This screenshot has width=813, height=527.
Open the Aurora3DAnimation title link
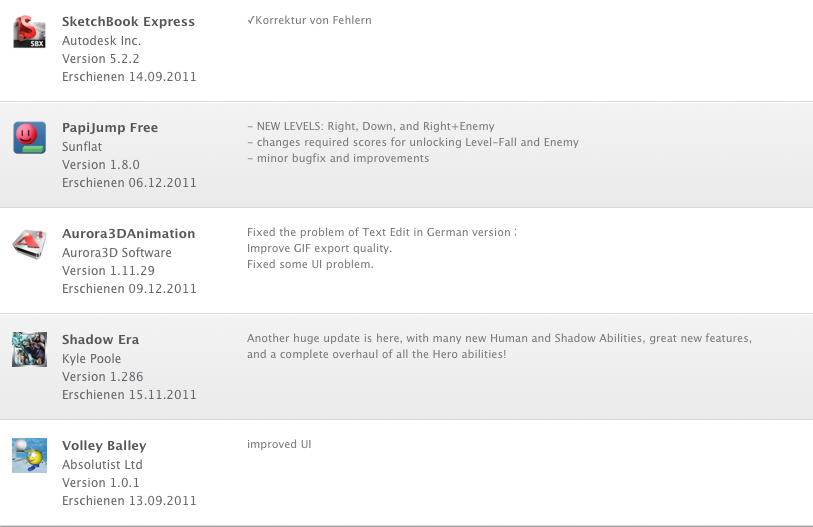(x=129, y=233)
